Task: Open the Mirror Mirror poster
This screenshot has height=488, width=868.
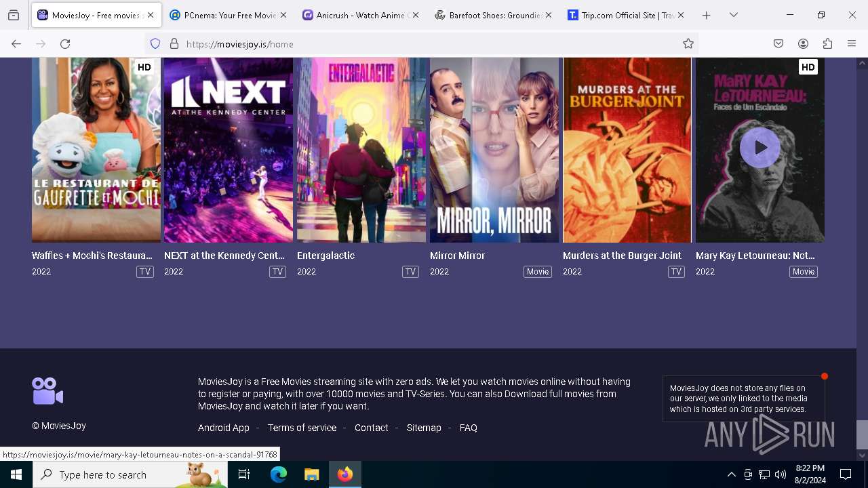Action: [x=494, y=150]
